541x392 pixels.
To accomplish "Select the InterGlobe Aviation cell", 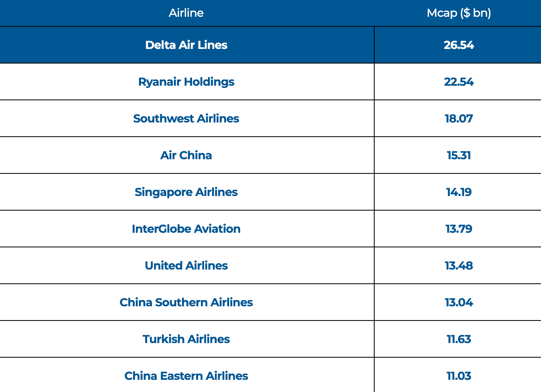I will (x=186, y=229).
